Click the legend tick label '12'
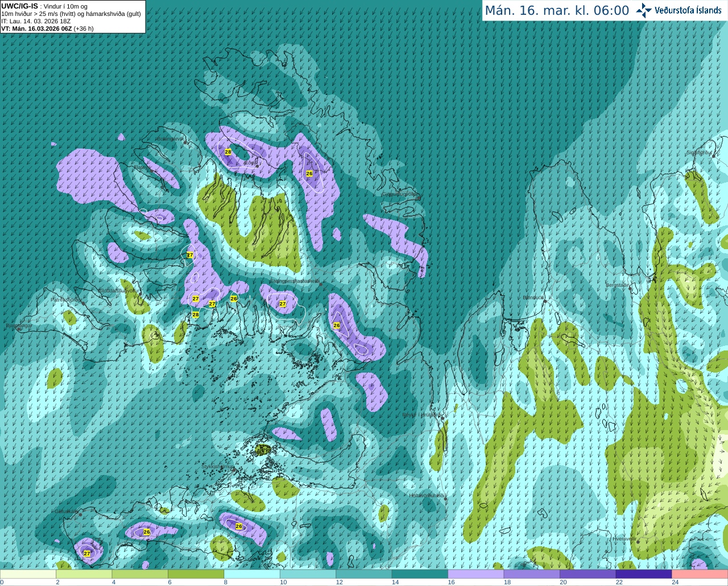Viewport: 728px width, 586px height. [339, 582]
